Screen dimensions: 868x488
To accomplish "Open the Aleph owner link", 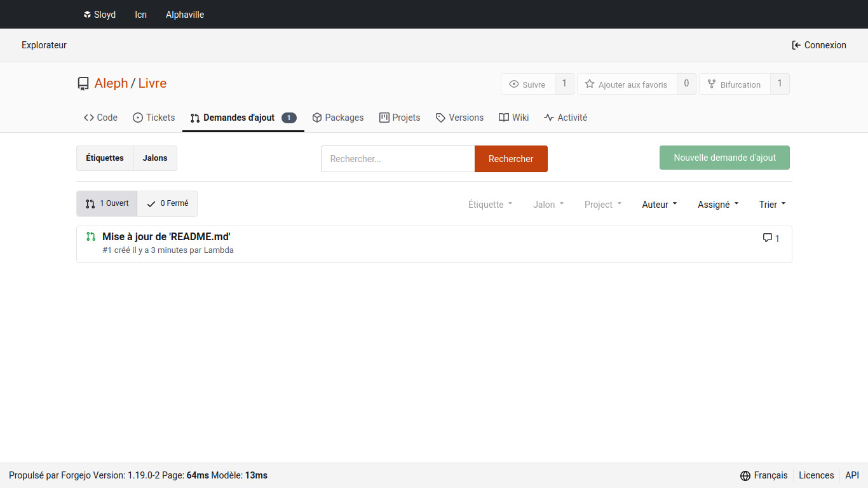I will click(x=111, y=83).
